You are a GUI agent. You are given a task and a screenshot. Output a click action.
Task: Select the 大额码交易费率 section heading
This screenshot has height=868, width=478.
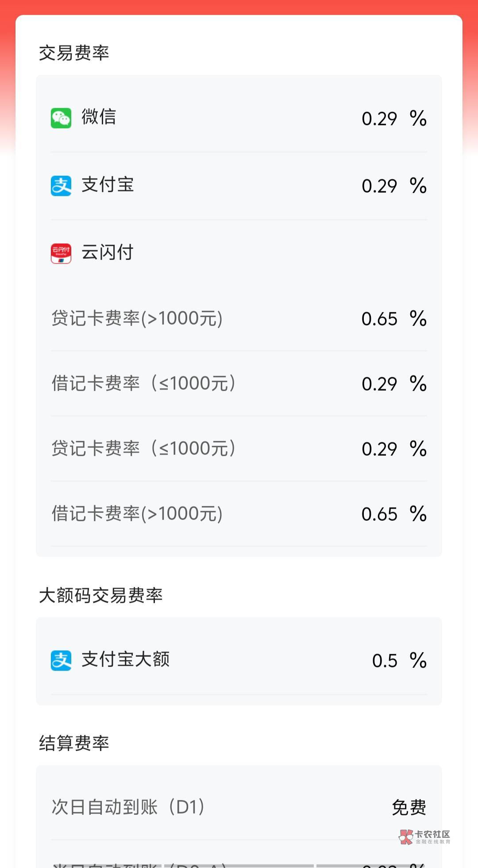101,596
